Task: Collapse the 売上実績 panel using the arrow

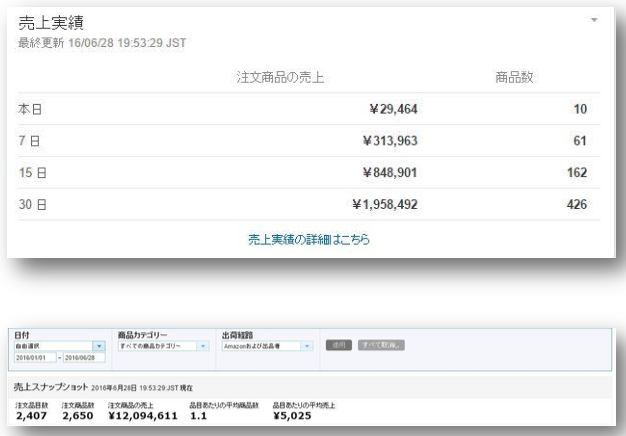Action: pyautogui.click(x=593, y=20)
